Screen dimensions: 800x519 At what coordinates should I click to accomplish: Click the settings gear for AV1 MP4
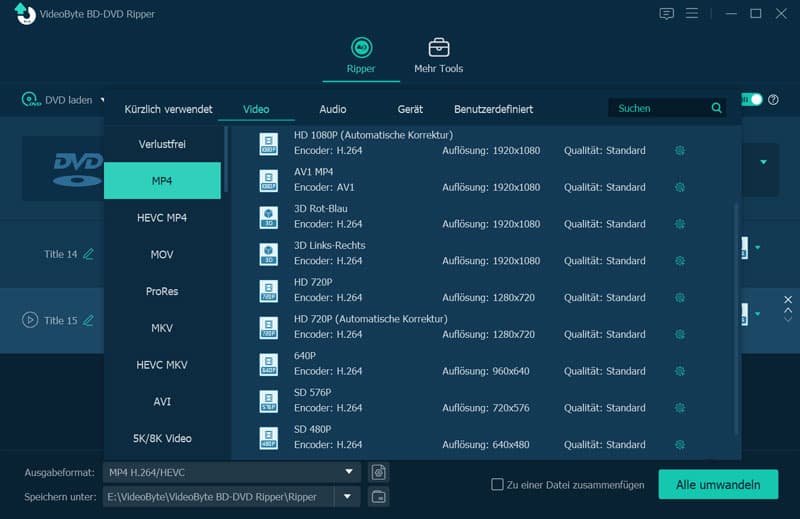[x=680, y=187]
